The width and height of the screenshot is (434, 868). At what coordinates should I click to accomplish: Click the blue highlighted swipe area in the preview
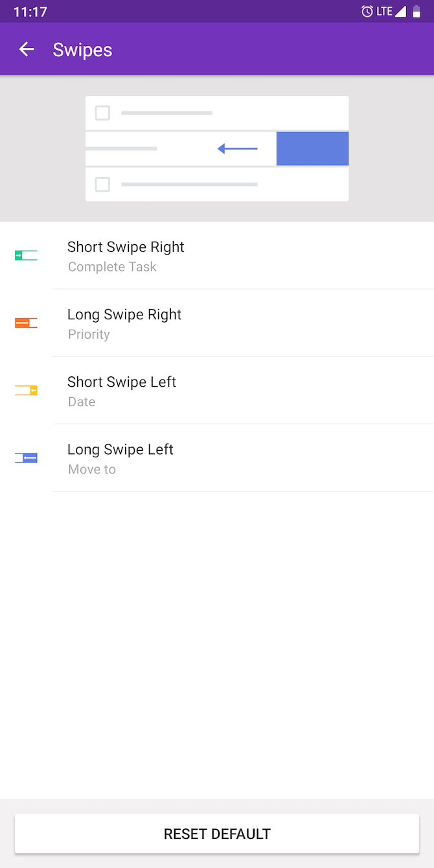[312, 148]
